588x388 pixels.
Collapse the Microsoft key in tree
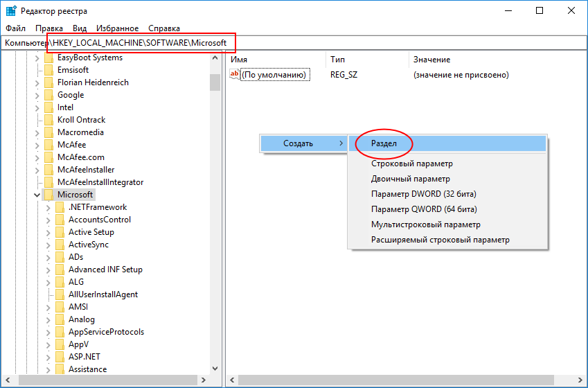coord(37,195)
